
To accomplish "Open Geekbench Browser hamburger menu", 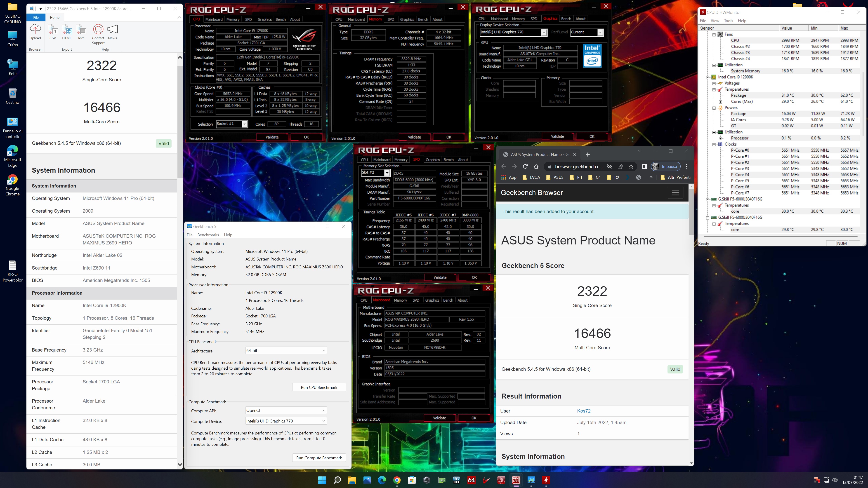I will (675, 193).
